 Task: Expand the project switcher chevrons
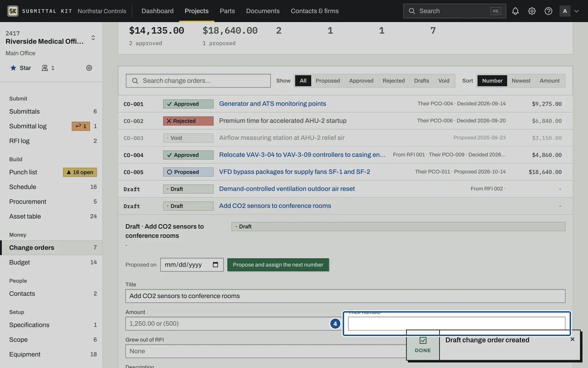click(93, 38)
